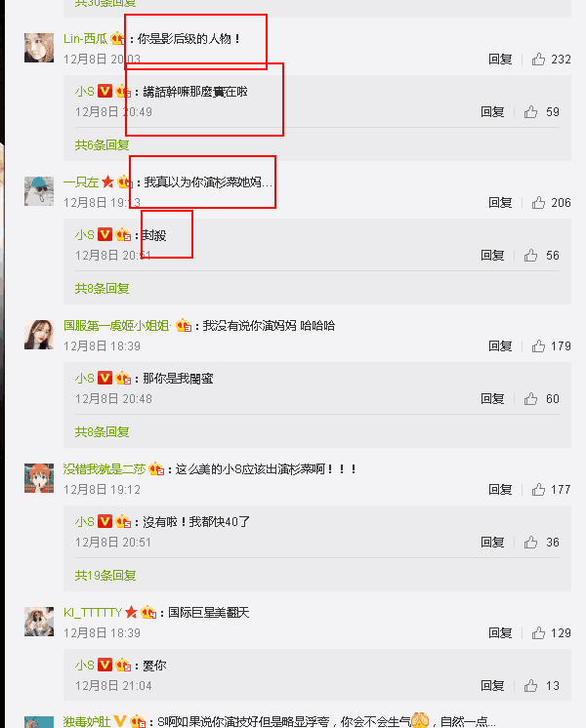
Task: Click thumbs-up on 一只左's comment (206)
Action: click(538, 202)
